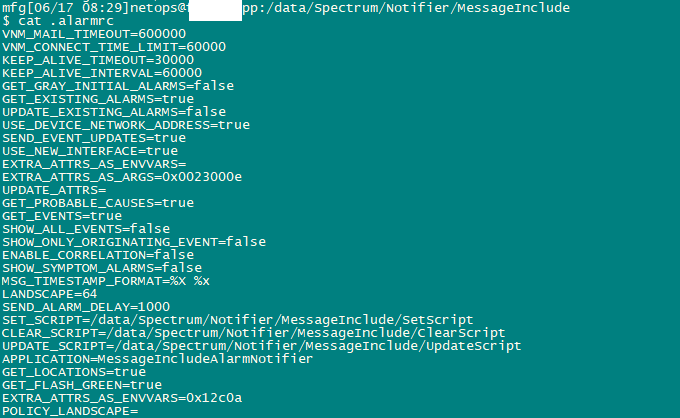Click the ENABLE_CORRELATION=false setting

pyautogui.click(x=98, y=255)
